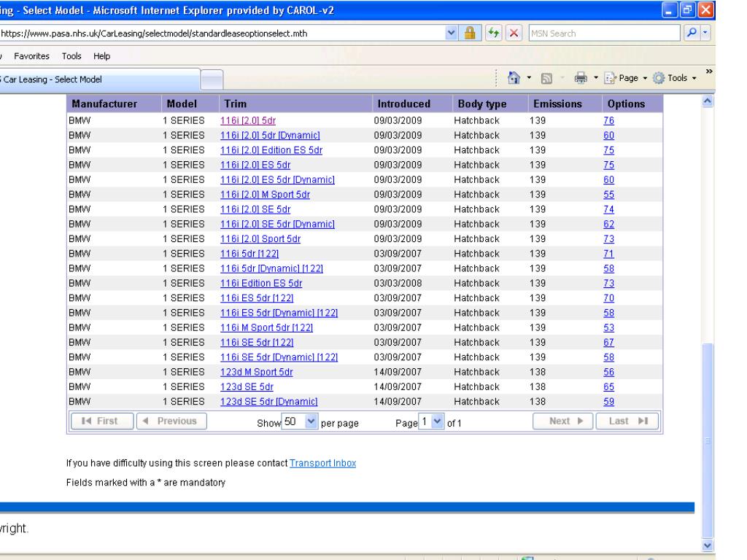
Task: Open the Page number dropdown
Action: (431, 421)
